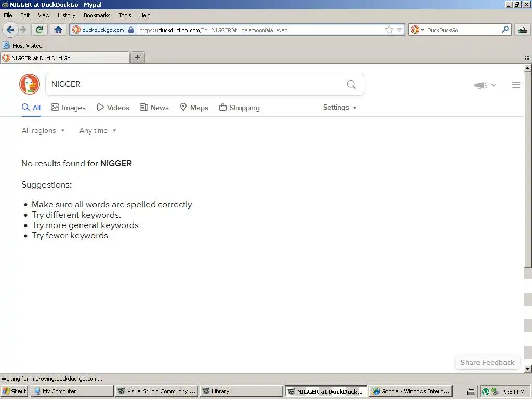
Task: Switch to the Maps tab
Action: tap(194, 108)
